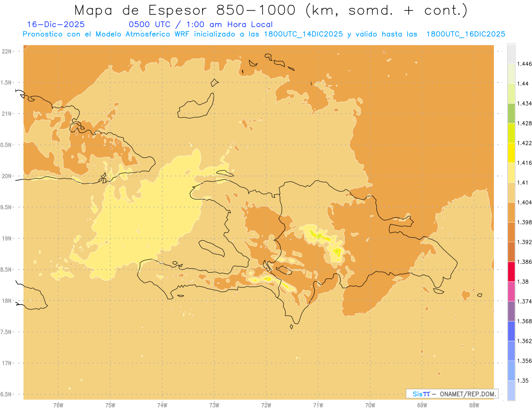Viewport: 532px width, 411px height.
Task: Click the colorbar value label "1.434"
Action: 524,103
